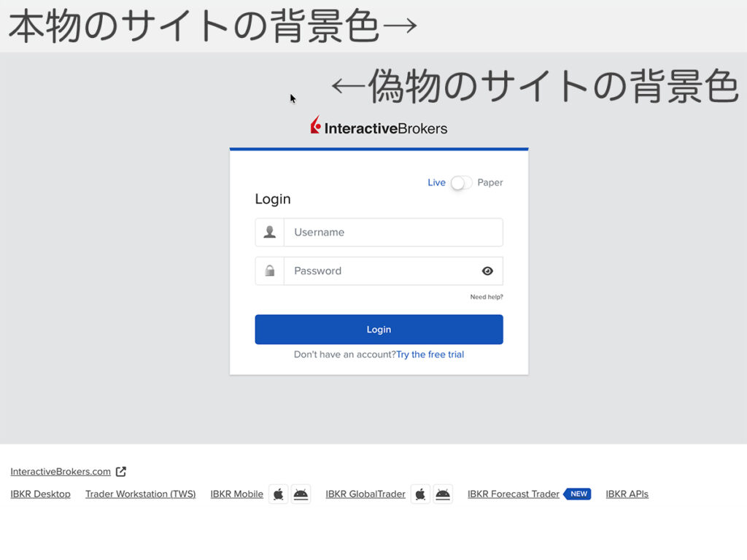Image resolution: width=747 pixels, height=560 pixels.
Task: Click external link icon next to InteractiveBrokers.com
Action: point(121,472)
